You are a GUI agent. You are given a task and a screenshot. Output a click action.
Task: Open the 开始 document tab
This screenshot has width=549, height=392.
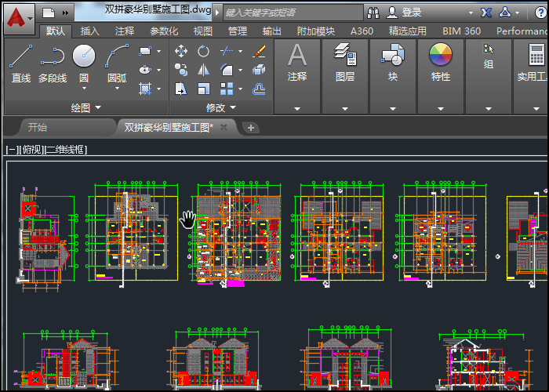pos(37,127)
